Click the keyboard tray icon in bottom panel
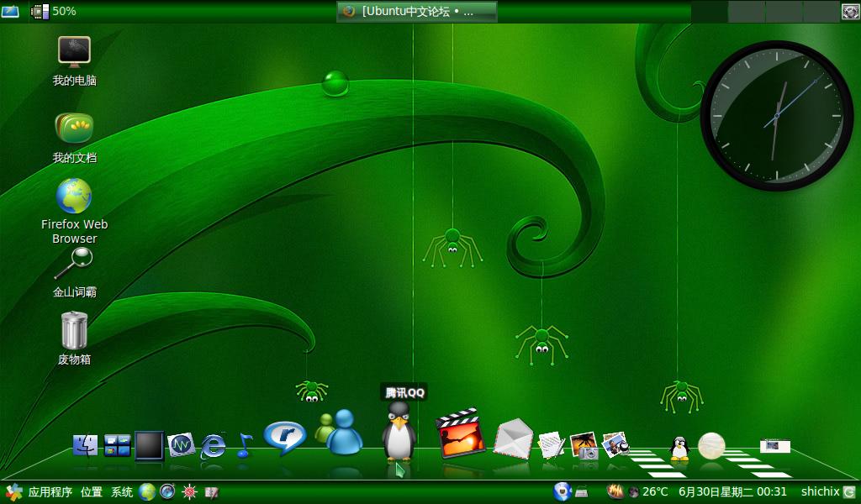 (582, 492)
